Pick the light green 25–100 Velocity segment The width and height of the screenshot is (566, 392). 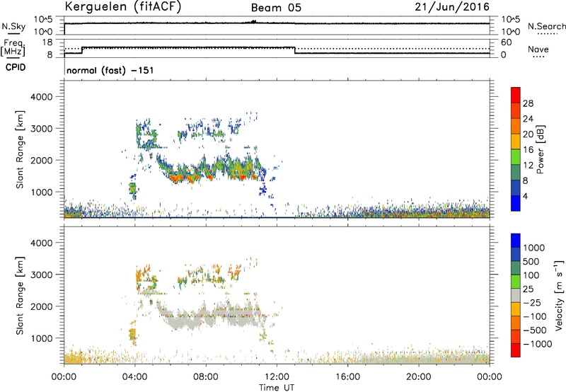tap(516, 282)
